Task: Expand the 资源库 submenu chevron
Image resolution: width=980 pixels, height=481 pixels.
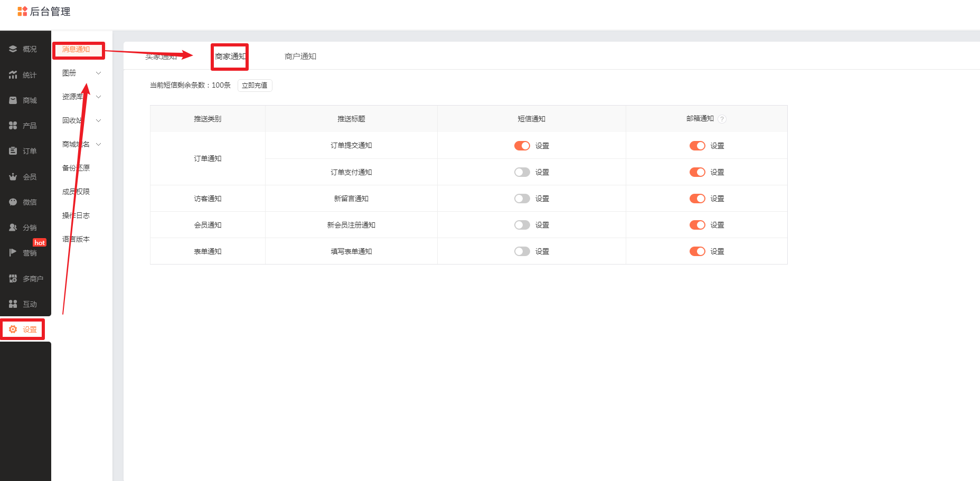Action: click(x=98, y=97)
